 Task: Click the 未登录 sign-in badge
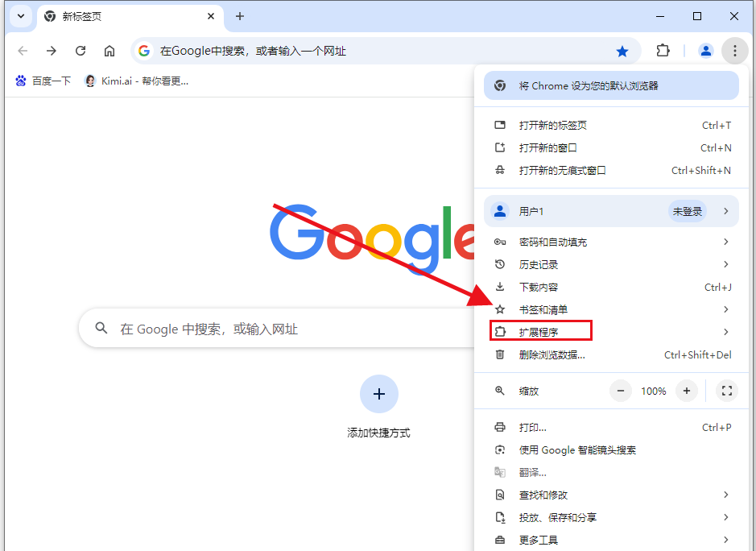point(687,211)
